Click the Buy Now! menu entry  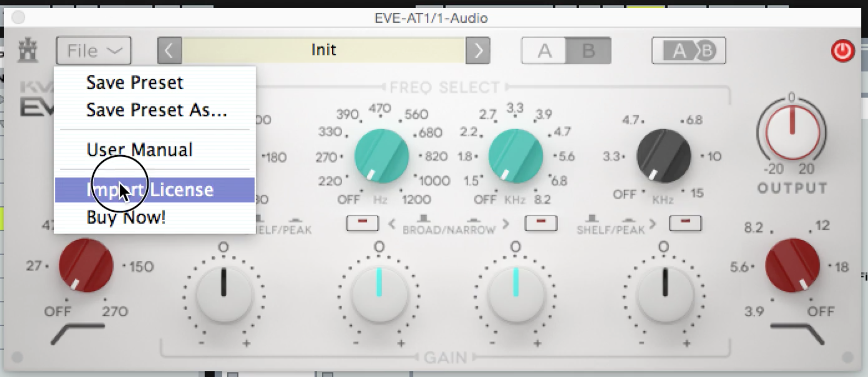point(126,217)
